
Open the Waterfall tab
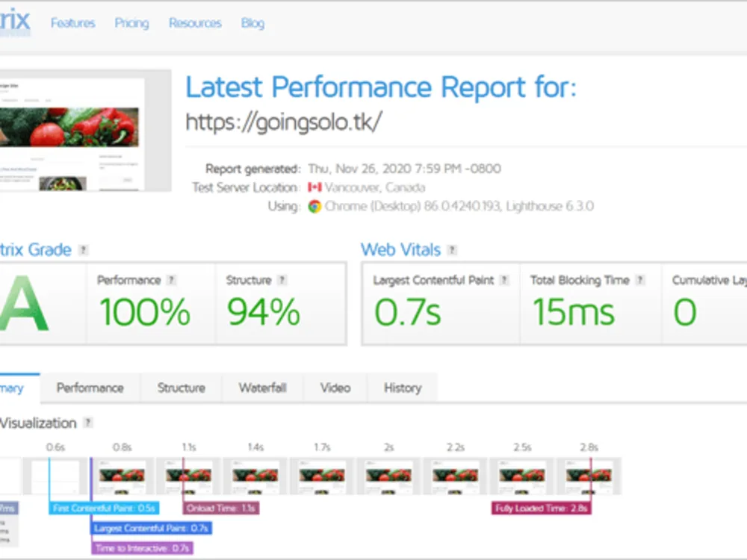(x=262, y=388)
